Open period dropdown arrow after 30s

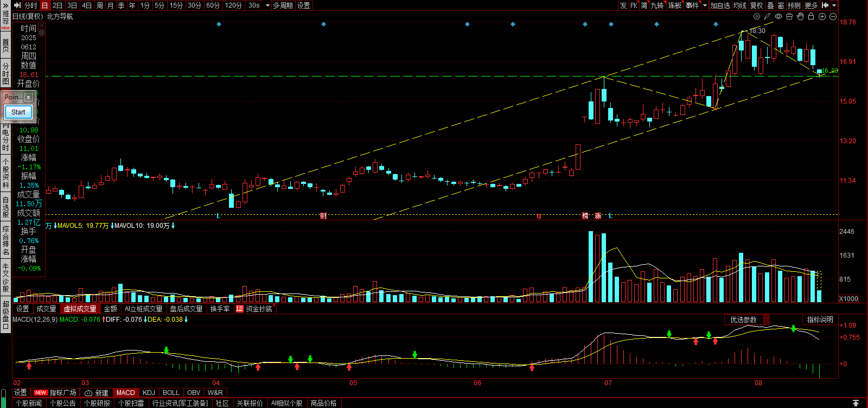(267, 5)
